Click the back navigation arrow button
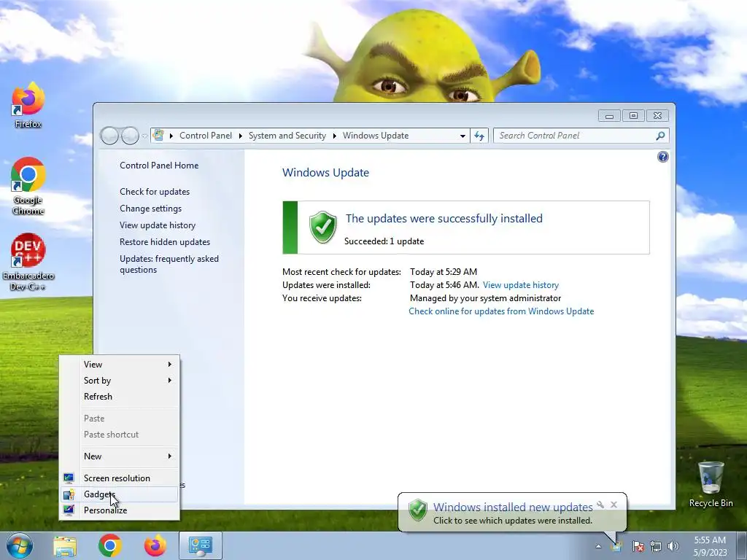This screenshot has height=560, width=747. pos(109,136)
